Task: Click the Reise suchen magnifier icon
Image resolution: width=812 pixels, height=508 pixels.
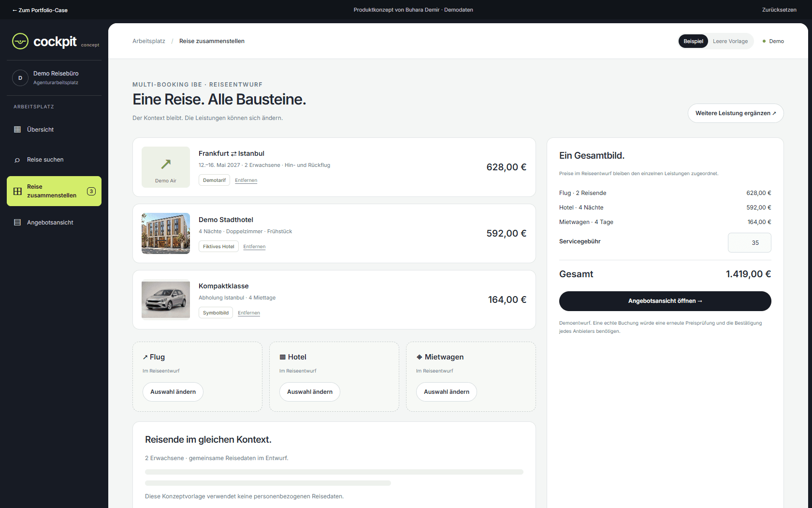Action: coord(17,160)
